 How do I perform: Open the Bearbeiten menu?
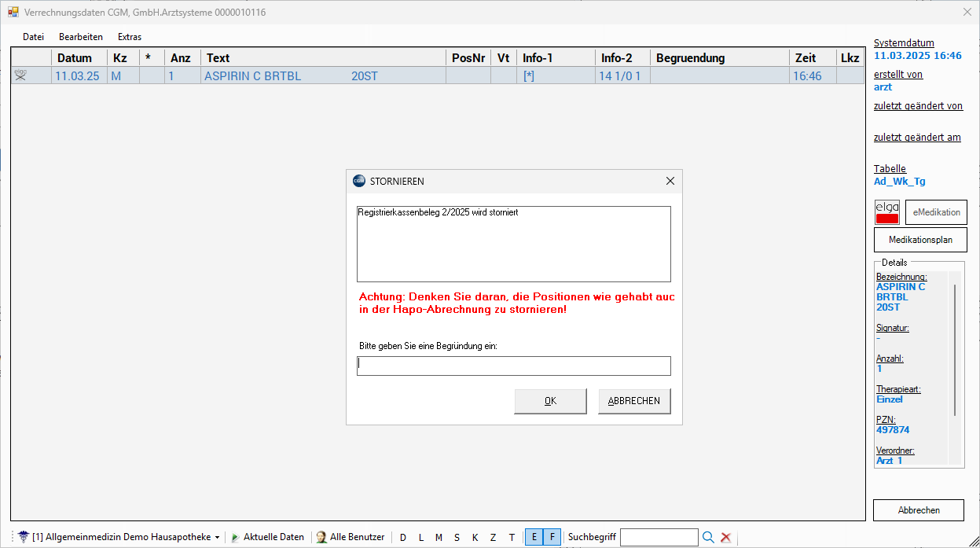(81, 37)
